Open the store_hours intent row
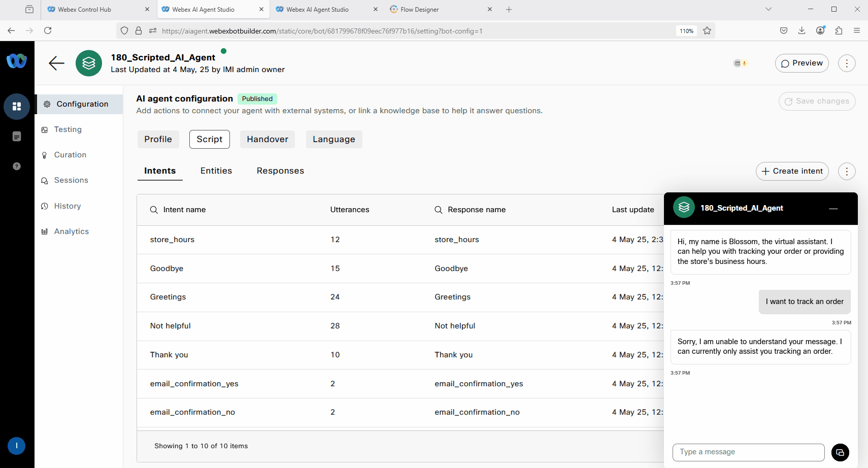 tap(172, 240)
